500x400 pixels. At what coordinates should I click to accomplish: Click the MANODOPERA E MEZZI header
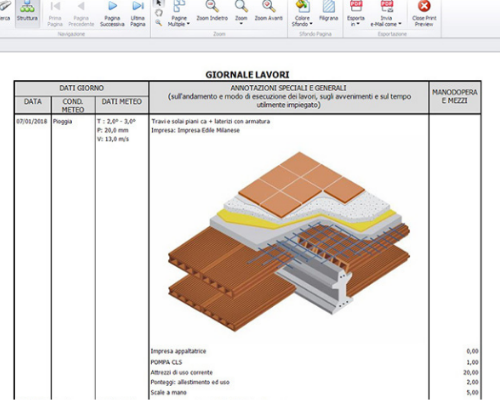455,96
